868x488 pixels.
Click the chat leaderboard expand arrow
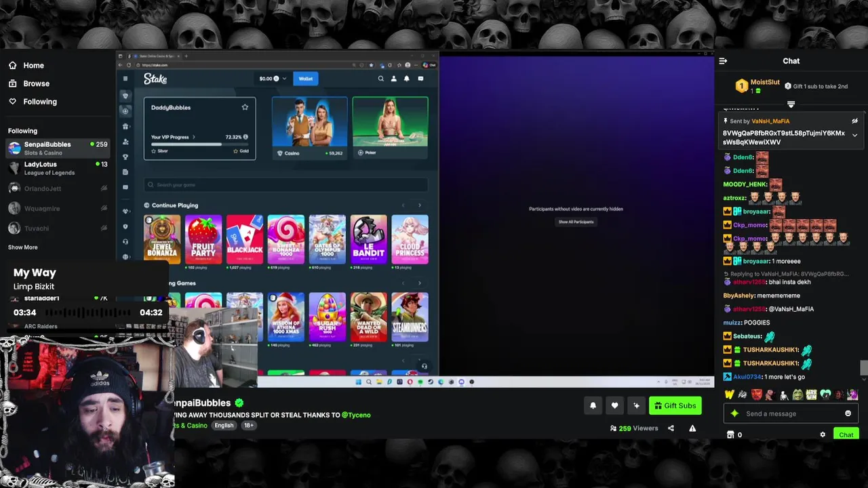click(x=791, y=104)
